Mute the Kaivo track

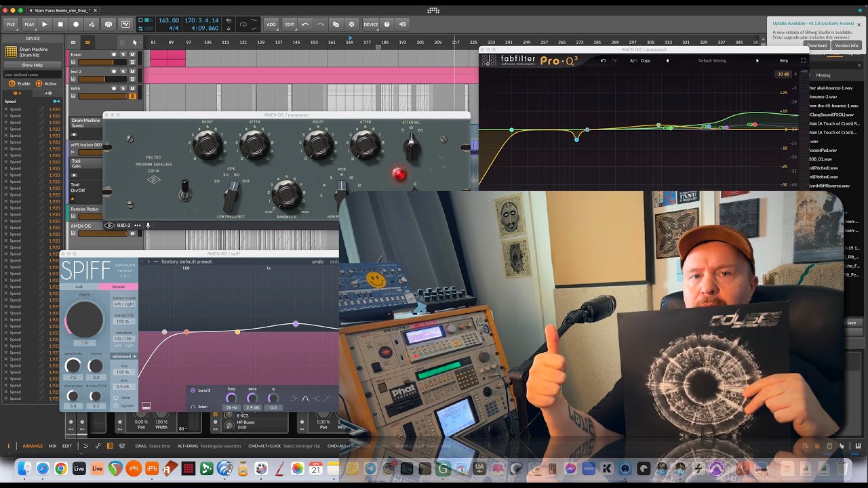(x=132, y=54)
